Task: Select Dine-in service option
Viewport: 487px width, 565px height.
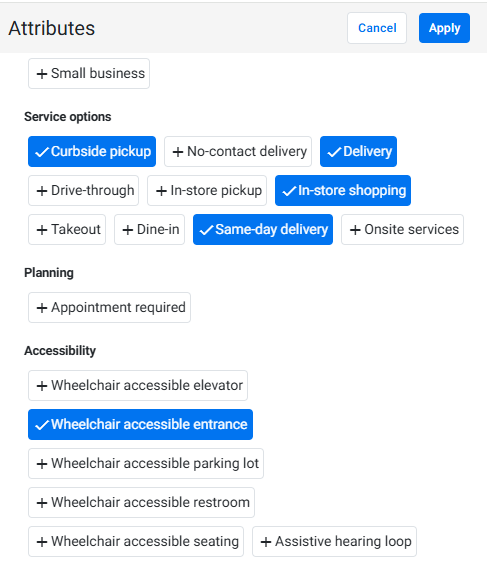Action: click(x=149, y=230)
